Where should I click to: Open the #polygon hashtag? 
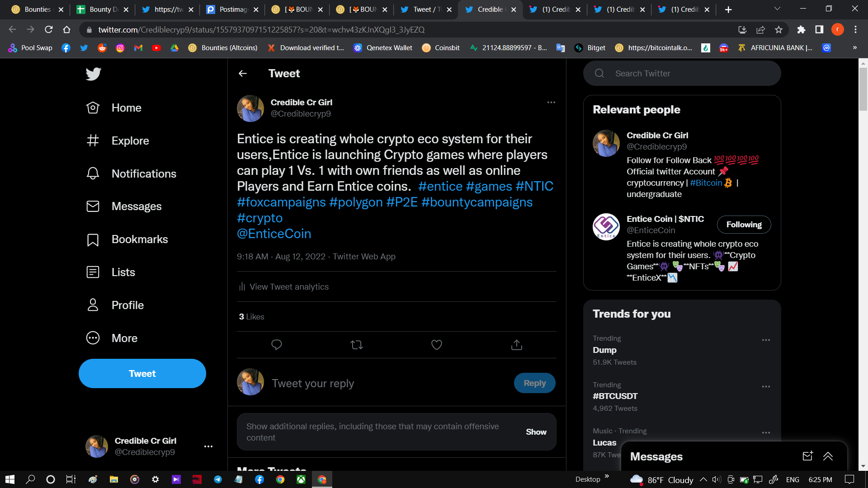pyautogui.click(x=356, y=202)
